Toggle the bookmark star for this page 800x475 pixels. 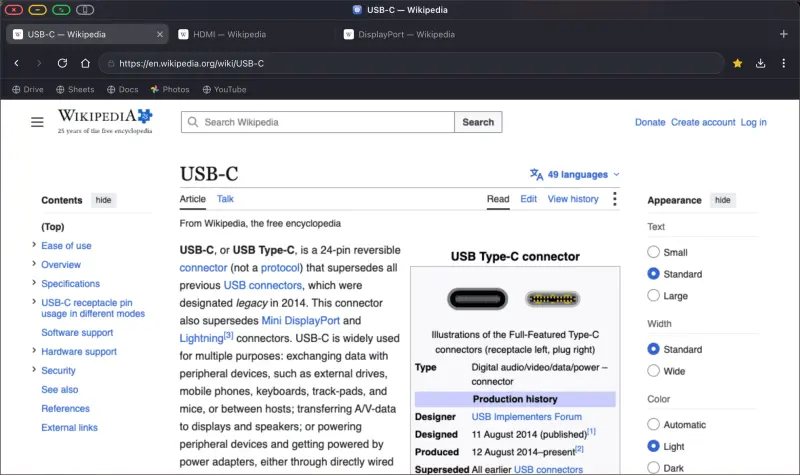737,63
